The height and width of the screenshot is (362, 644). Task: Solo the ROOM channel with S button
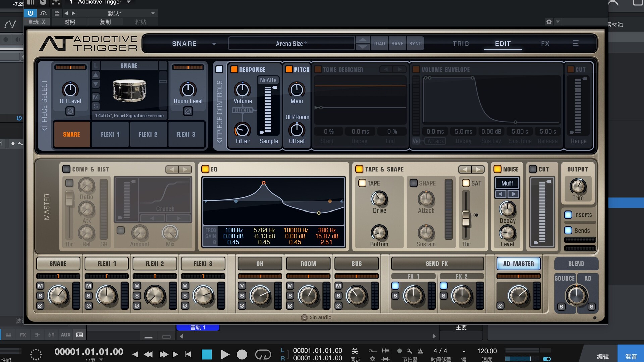tap(290, 296)
